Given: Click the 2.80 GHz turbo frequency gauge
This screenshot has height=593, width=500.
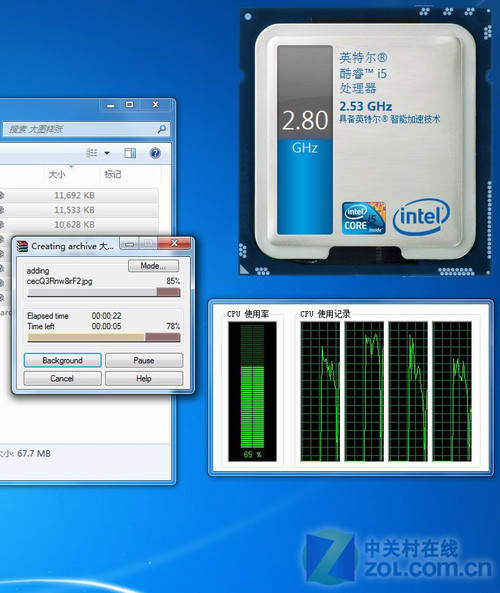Looking at the screenshot, I should click(305, 140).
